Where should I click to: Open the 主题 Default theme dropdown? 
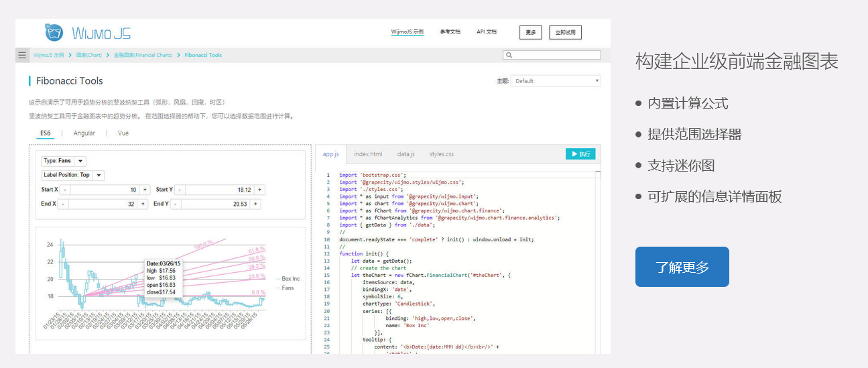point(556,81)
